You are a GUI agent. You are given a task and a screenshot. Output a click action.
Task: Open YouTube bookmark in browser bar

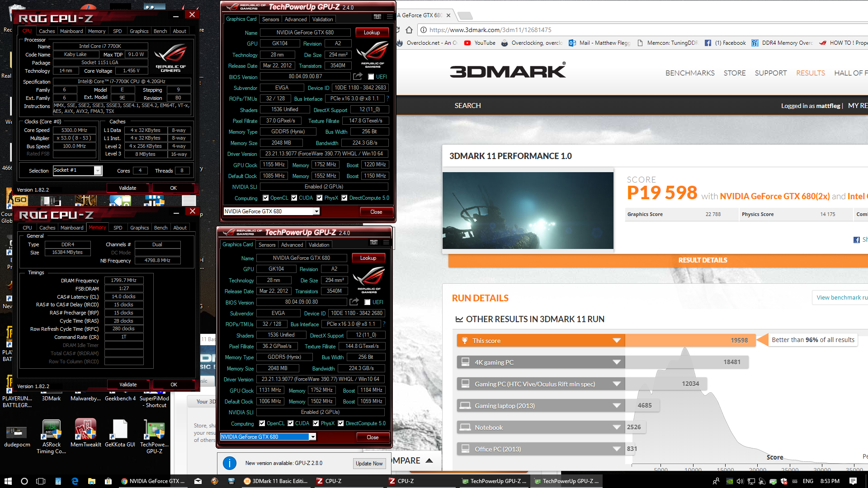tap(480, 43)
